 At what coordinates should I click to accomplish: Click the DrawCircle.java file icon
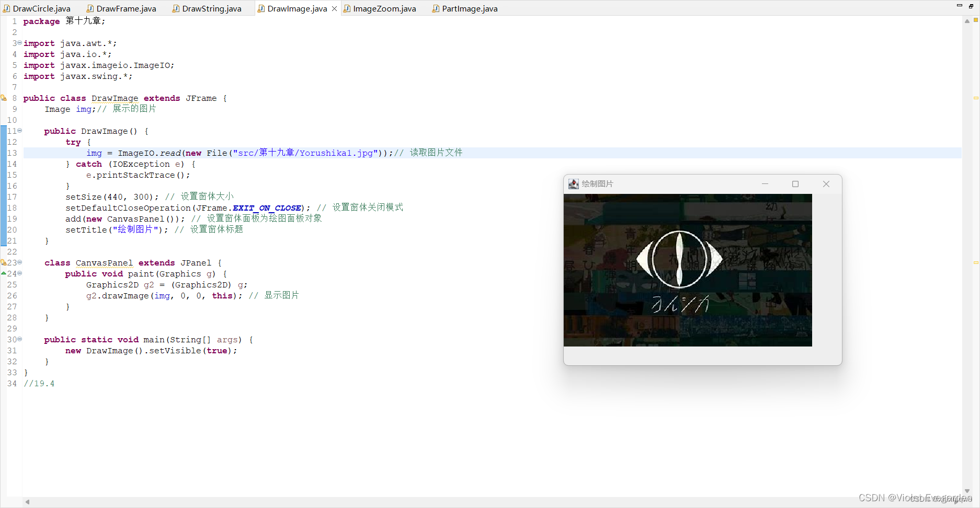coord(7,8)
